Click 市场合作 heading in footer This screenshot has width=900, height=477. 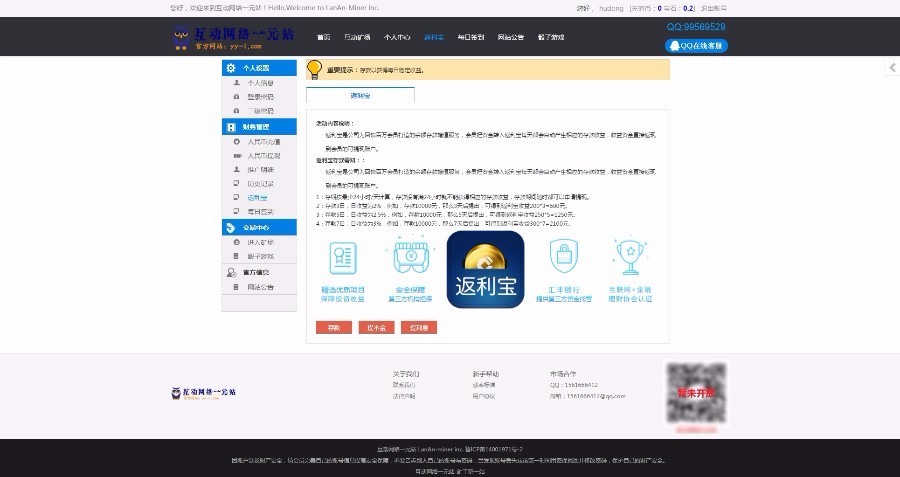(x=563, y=374)
